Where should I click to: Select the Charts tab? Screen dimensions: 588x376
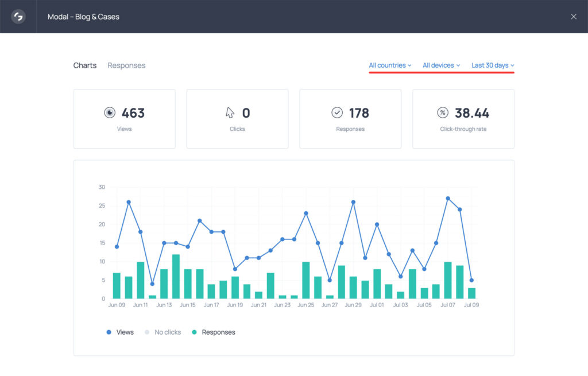pos(85,65)
